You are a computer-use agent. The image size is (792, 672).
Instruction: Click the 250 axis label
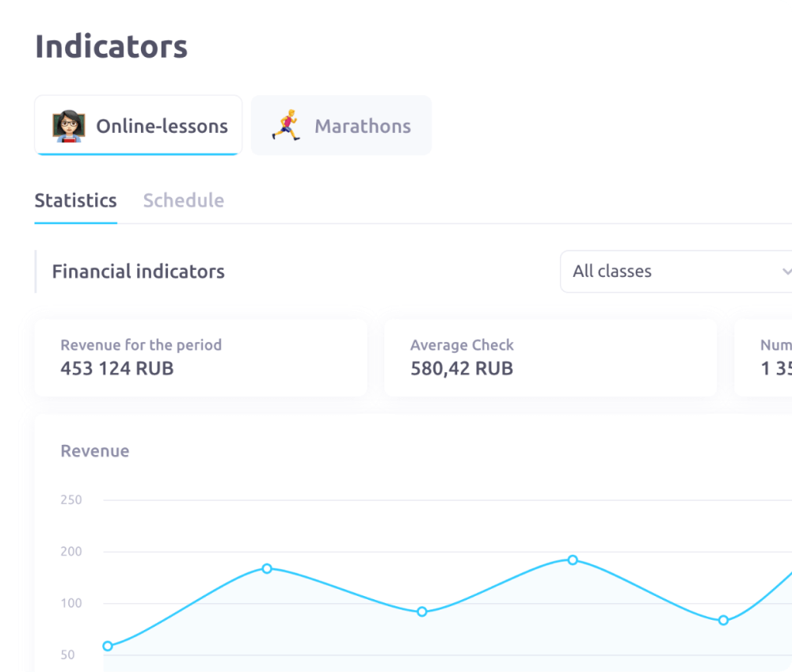(x=70, y=499)
